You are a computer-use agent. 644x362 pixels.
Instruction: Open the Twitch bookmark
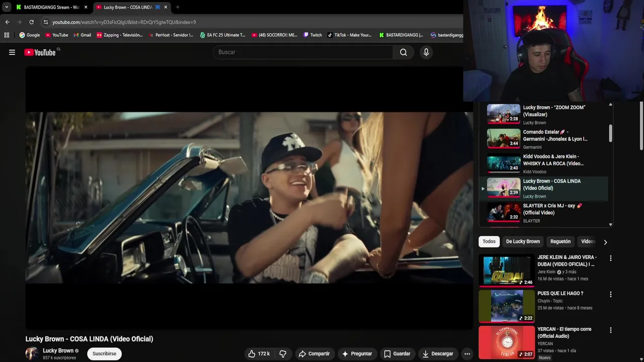(312, 35)
